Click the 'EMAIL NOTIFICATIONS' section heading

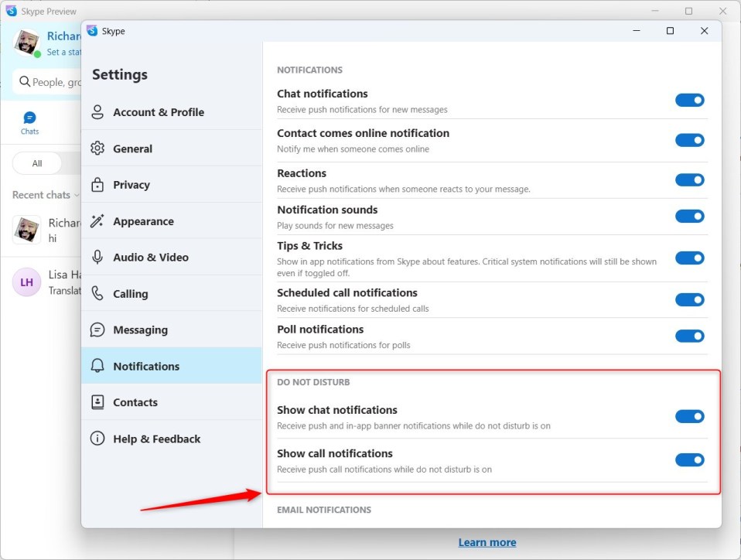(x=324, y=510)
